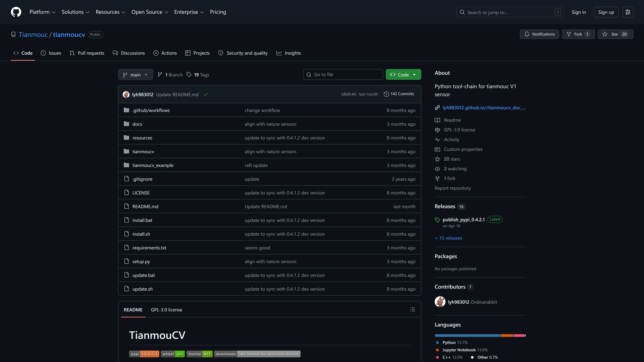
Task: Click the Python segment of language bar
Action: pos(468,336)
